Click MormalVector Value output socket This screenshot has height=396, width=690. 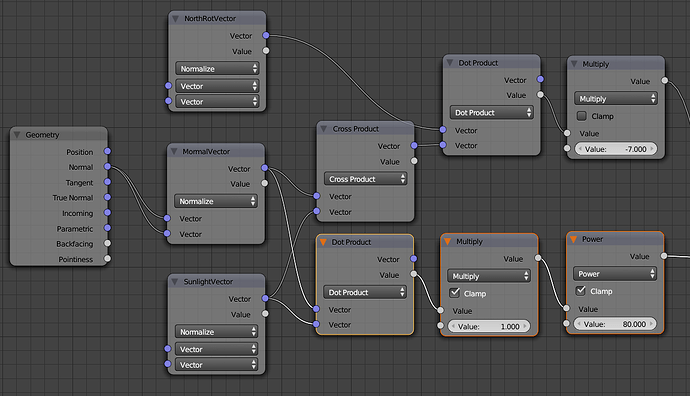click(264, 183)
